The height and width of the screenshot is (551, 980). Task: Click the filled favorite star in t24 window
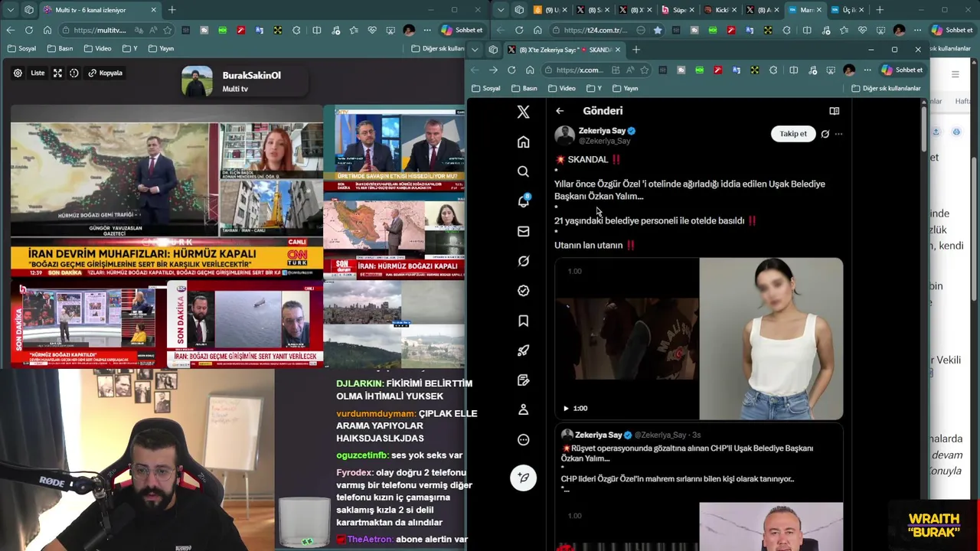(x=658, y=30)
